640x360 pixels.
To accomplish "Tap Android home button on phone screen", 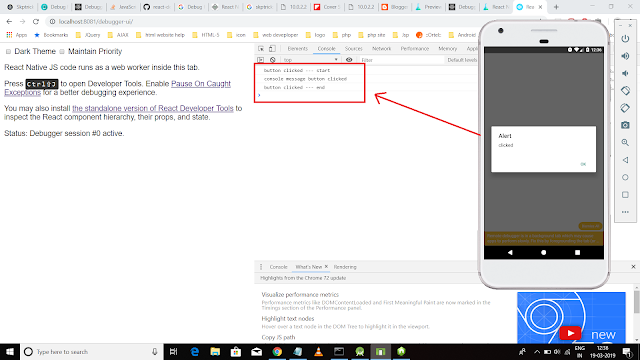I will click(x=543, y=252).
